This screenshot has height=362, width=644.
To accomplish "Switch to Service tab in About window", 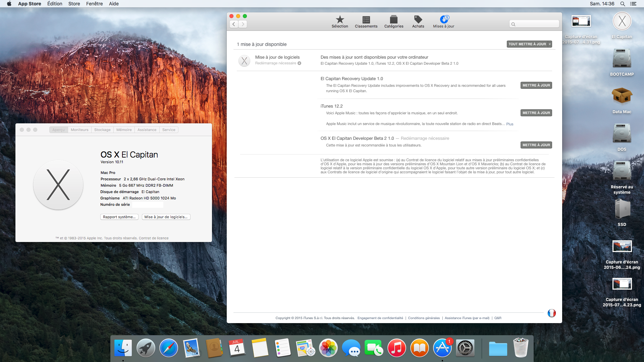I will click(169, 130).
